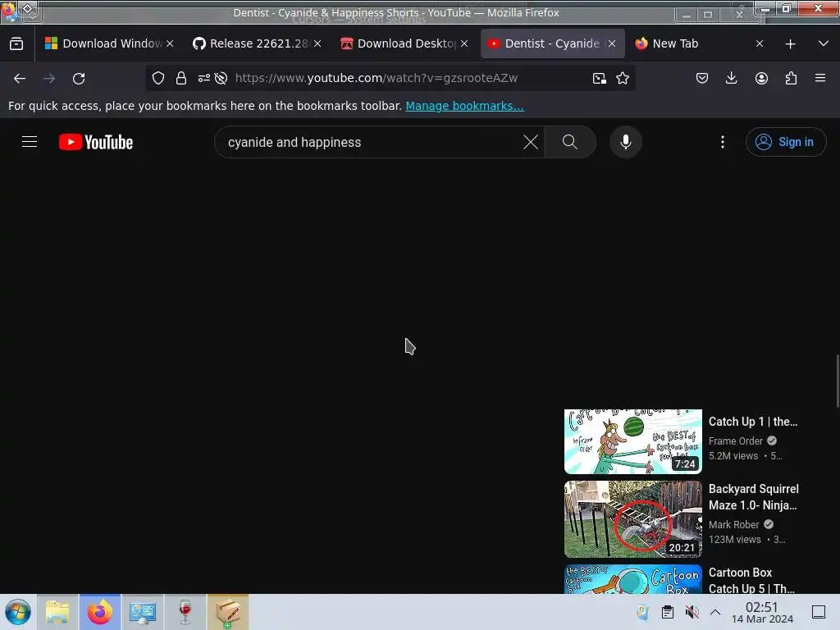Screen dimensions: 840x630
Task: Open site permissions icon in address bar
Action: click(x=203, y=78)
